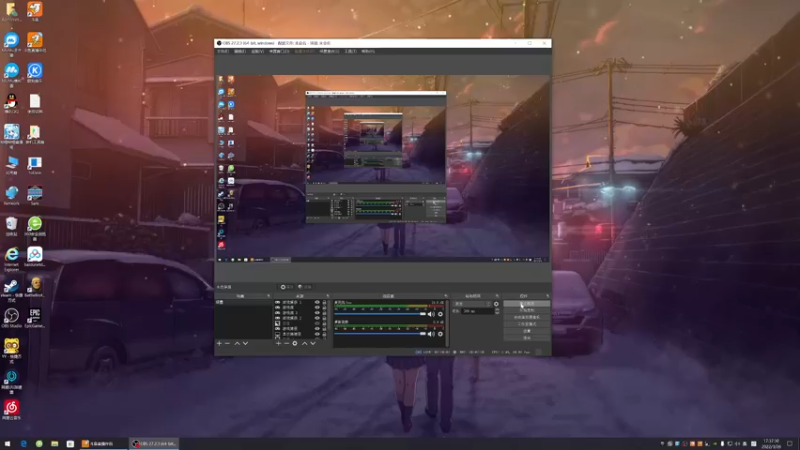
Task: Select the scene entry in the Scenes list
Action: [243, 302]
